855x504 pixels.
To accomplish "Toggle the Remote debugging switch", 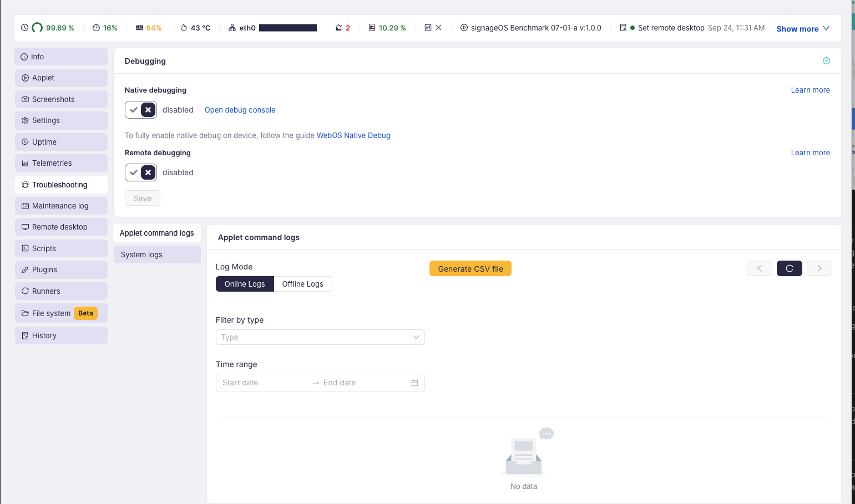I will pyautogui.click(x=141, y=172).
